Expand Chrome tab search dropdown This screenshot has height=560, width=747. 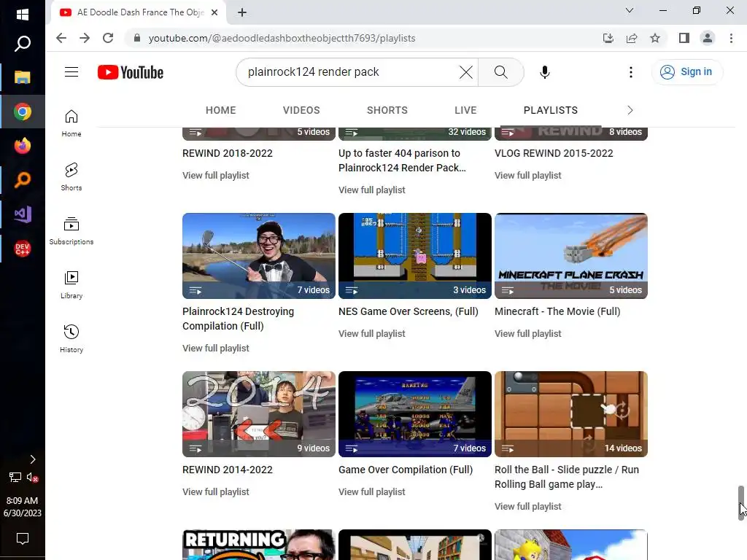(x=630, y=10)
